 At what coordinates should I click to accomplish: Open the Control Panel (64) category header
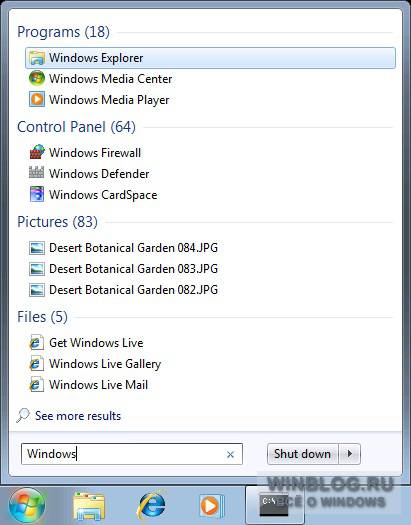pyautogui.click(x=76, y=127)
